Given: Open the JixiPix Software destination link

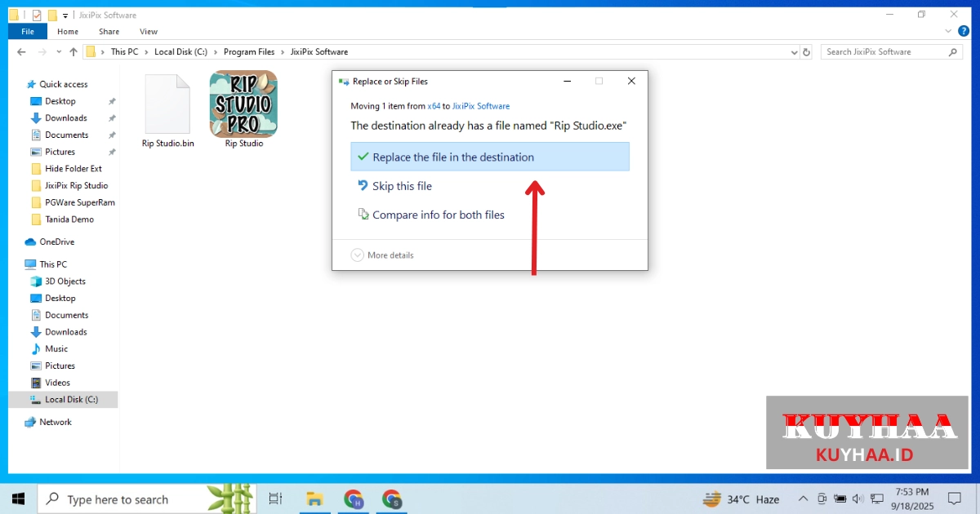Looking at the screenshot, I should pos(481,106).
